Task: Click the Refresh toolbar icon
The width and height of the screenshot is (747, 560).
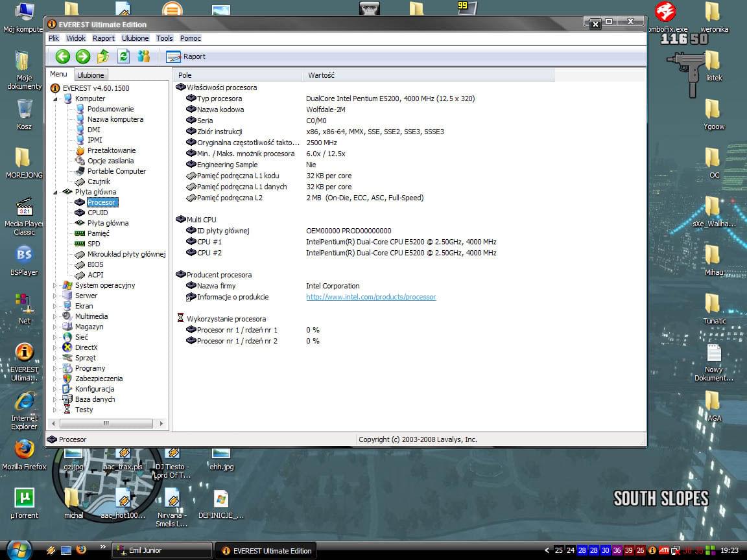Action: click(x=123, y=56)
